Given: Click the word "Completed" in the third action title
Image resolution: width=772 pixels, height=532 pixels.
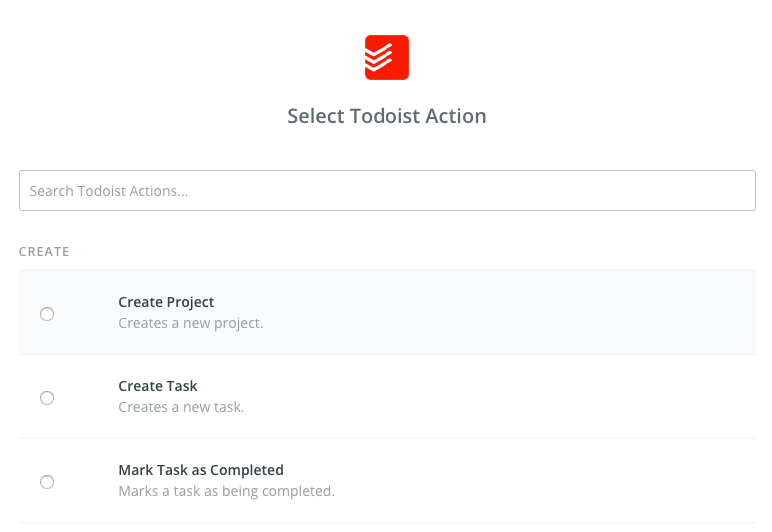Looking at the screenshot, I should pos(247,470).
